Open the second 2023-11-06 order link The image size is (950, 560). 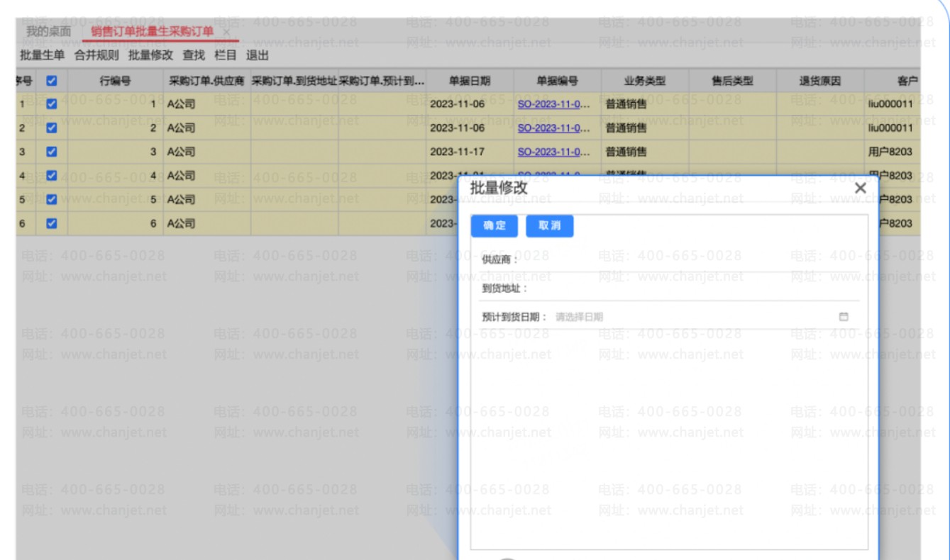pyautogui.click(x=553, y=128)
